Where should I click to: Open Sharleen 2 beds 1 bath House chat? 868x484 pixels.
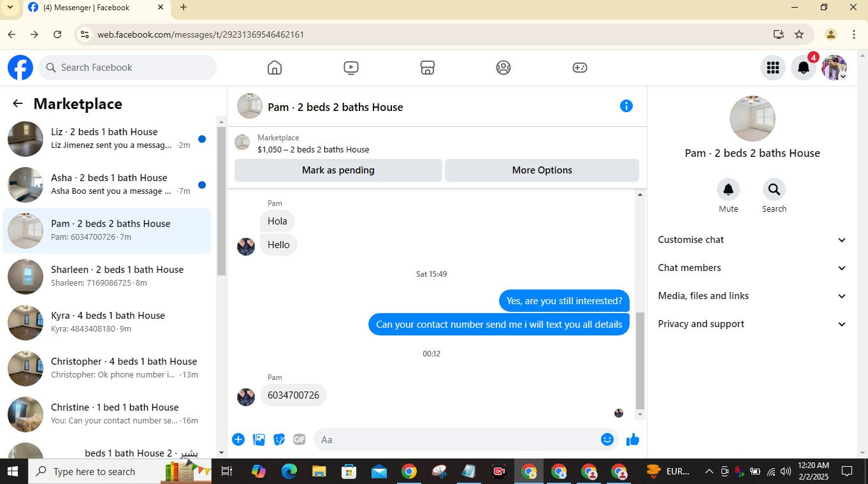pos(107,277)
